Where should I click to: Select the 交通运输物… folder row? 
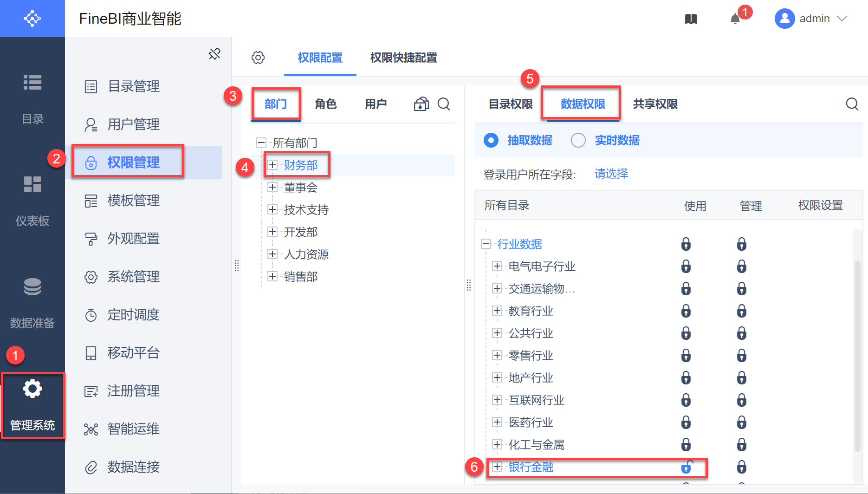542,288
